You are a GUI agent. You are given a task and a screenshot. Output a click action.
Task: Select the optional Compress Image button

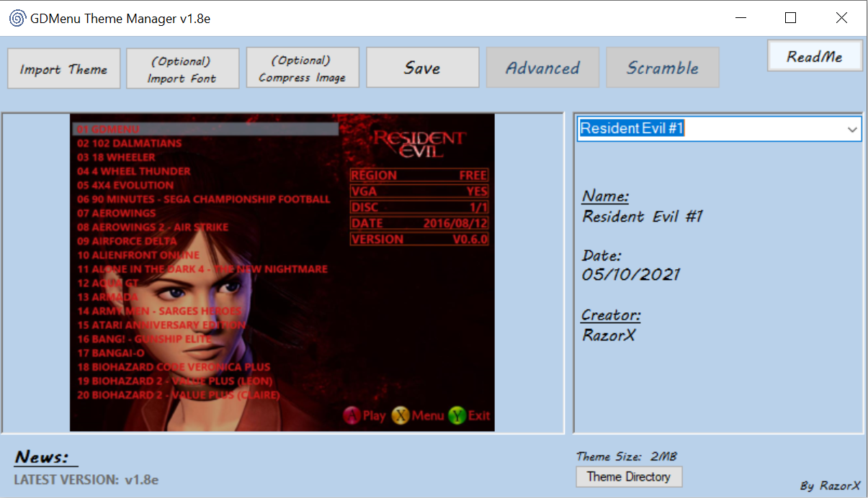coord(303,68)
